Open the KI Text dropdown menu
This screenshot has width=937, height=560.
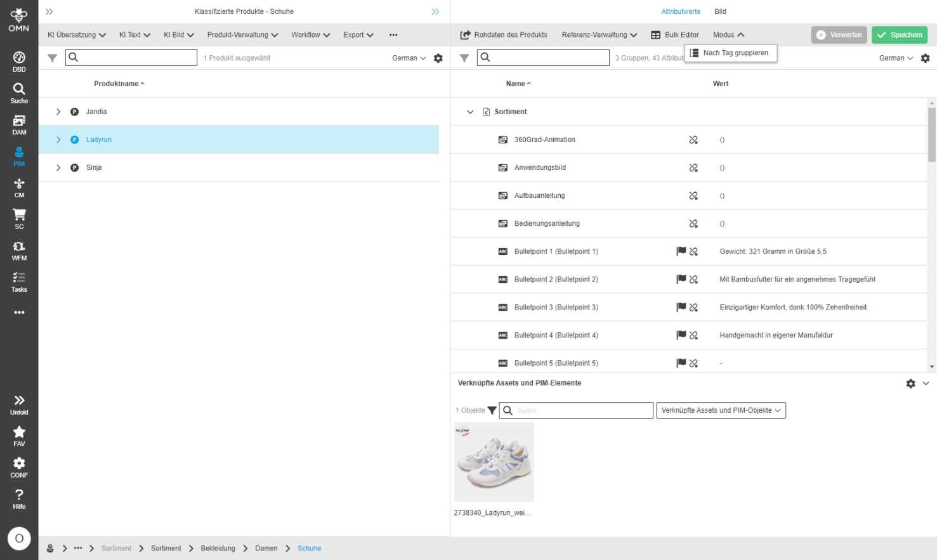click(x=134, y=35)
